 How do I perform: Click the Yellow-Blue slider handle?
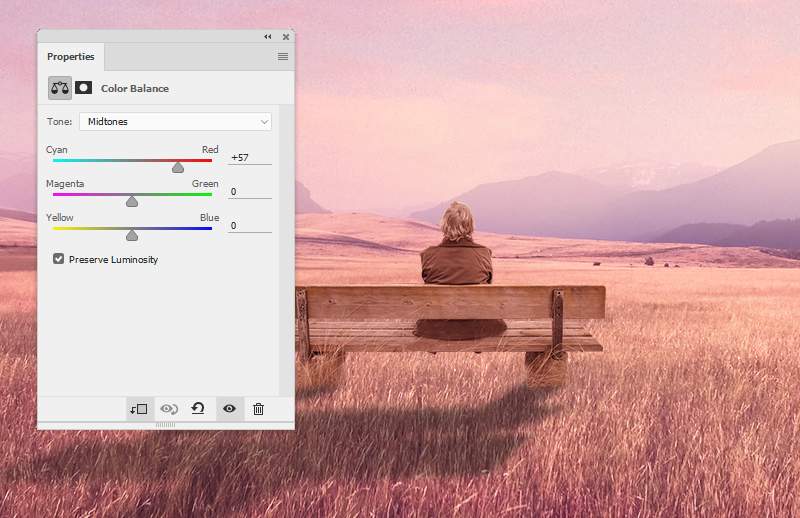pyautogui.click(x=132, y=236)
